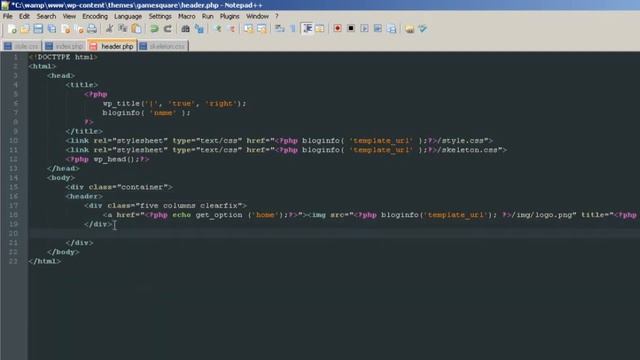Open Find with the binoculars icon
This screenshot has width=640, height=360.
tap(185, 29)
